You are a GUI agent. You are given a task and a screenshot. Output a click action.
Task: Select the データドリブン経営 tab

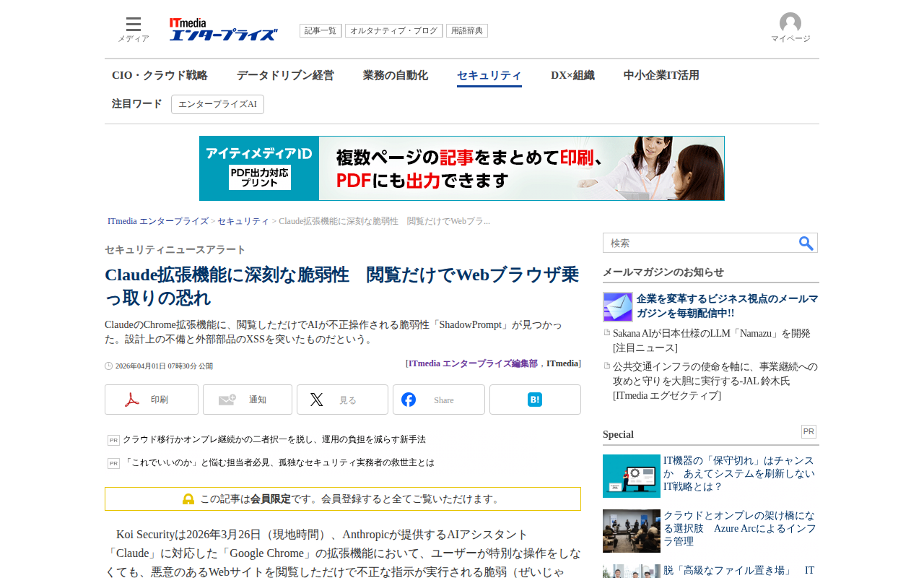(x=285, y=75)
